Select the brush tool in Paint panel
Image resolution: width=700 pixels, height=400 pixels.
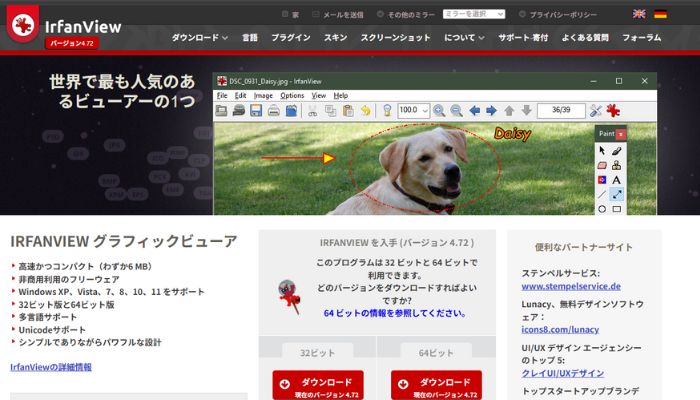[x=617, y=150]
